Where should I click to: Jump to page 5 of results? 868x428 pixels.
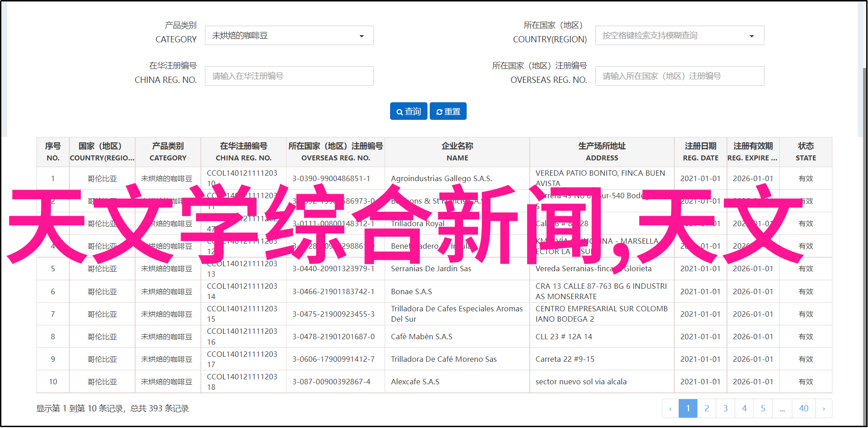click(x=763, y=409)
